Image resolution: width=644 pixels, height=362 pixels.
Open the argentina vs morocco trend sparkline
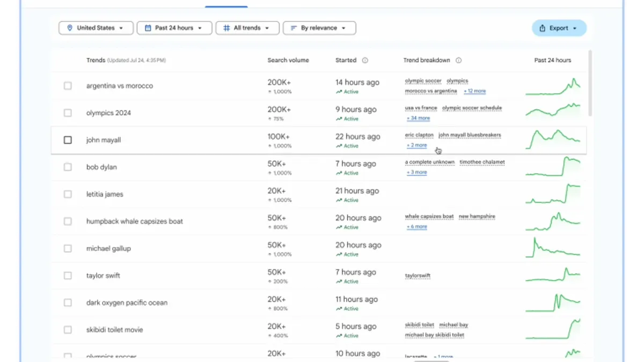click(x=553, y=86)
